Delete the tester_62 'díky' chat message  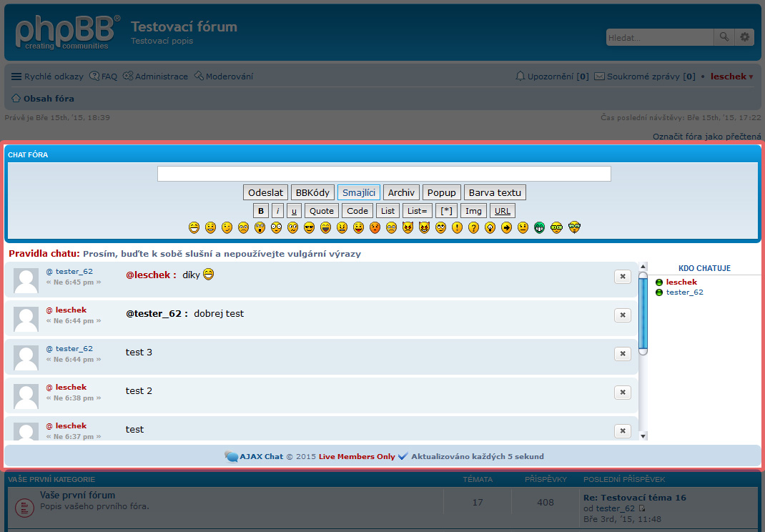click(x=623, y=276)
